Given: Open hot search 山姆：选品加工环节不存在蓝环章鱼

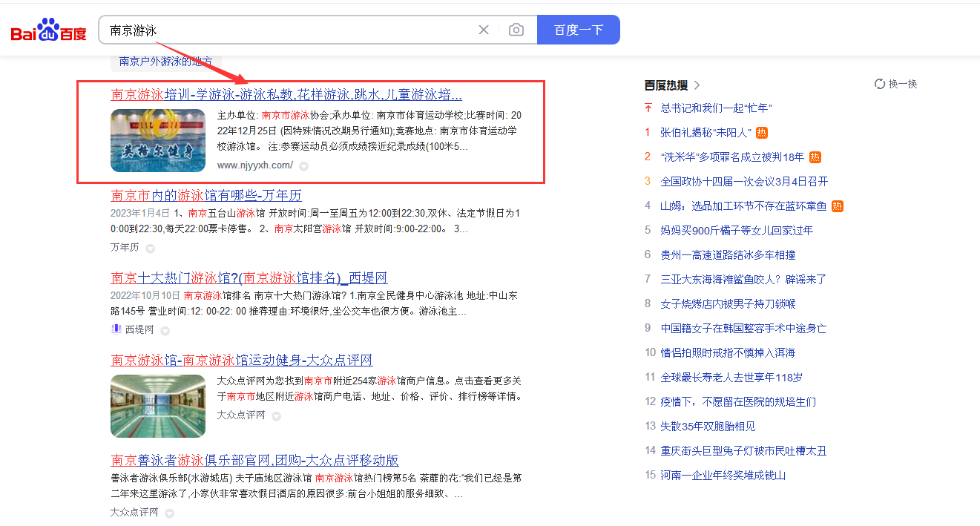Looking at the screenshot, I should pos(743,206).
